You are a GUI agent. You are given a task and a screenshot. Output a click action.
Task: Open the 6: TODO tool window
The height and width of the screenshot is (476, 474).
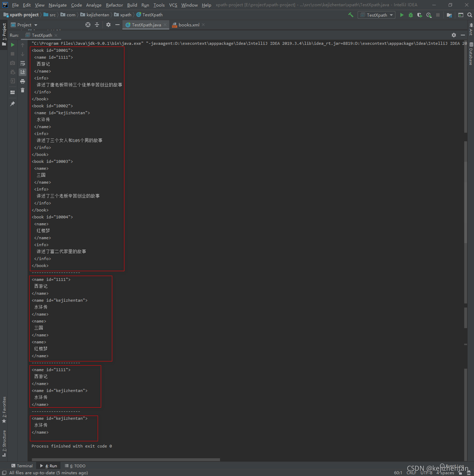(x=75, y=466)
